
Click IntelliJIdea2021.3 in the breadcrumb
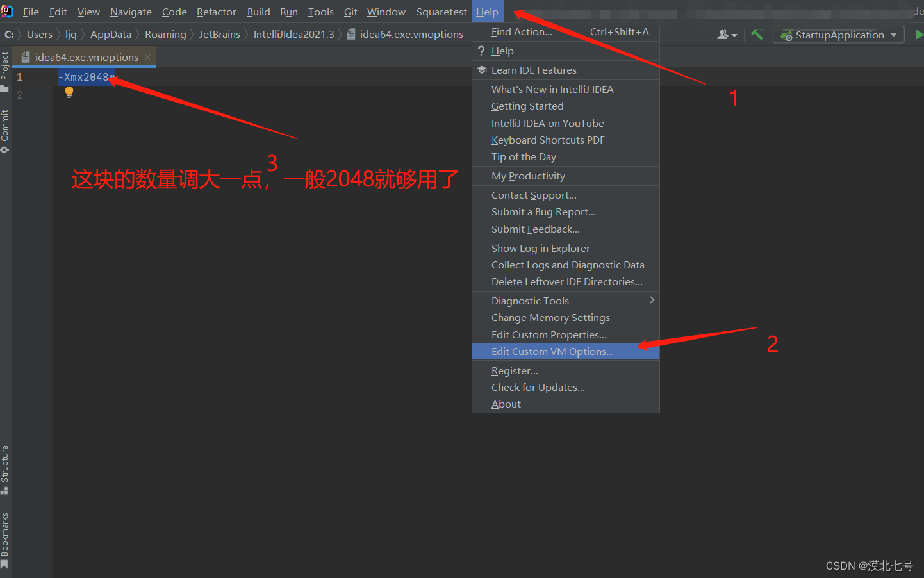293,35
